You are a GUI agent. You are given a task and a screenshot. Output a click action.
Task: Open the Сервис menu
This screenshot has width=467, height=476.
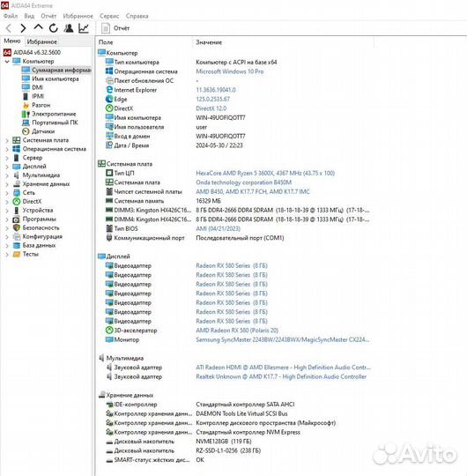[109, 16]
